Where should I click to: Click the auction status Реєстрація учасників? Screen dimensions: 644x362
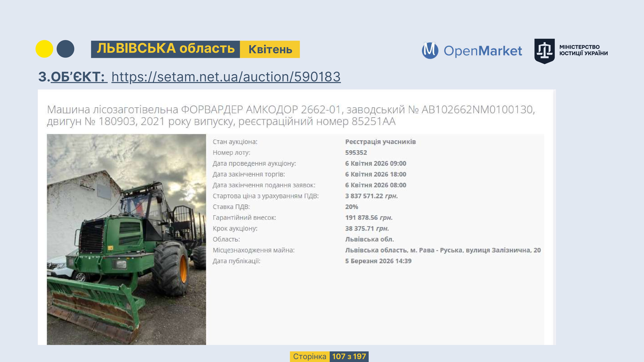pos(380,142)
